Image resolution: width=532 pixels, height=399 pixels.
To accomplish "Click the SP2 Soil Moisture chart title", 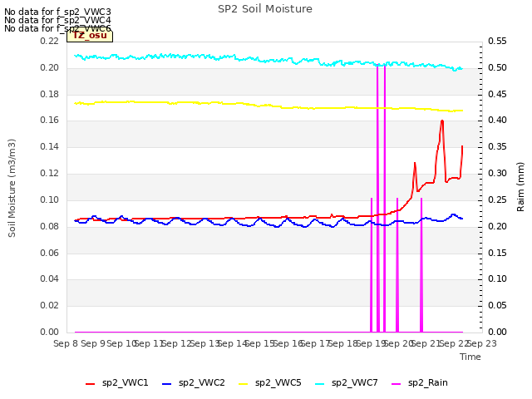I will pyautogui.click(x=265, y=9).
